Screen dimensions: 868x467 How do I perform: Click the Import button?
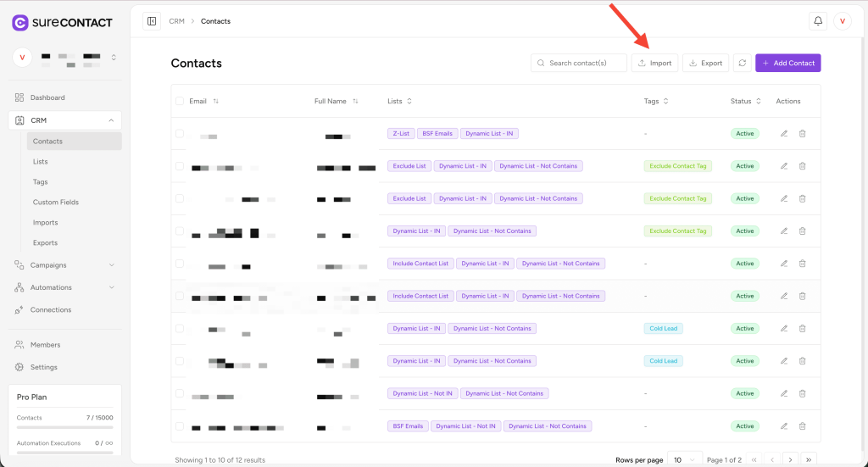point(654,63)
